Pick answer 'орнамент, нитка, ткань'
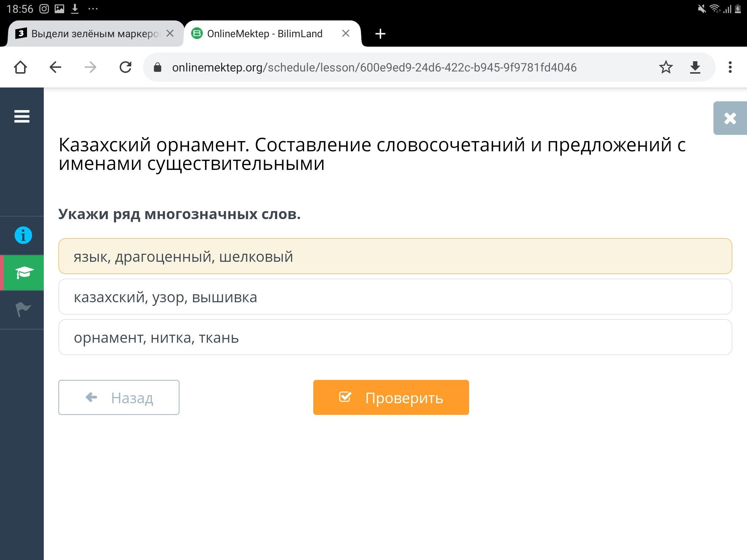Image resolution: width=747 pixels, height=560 pixels. click(x=395, y=337)
